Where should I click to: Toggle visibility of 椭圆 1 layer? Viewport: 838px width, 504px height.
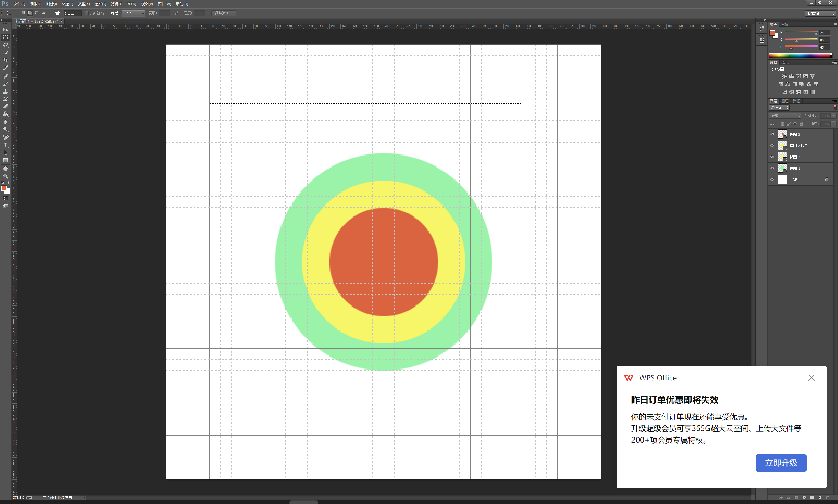[x=772, y=168]
